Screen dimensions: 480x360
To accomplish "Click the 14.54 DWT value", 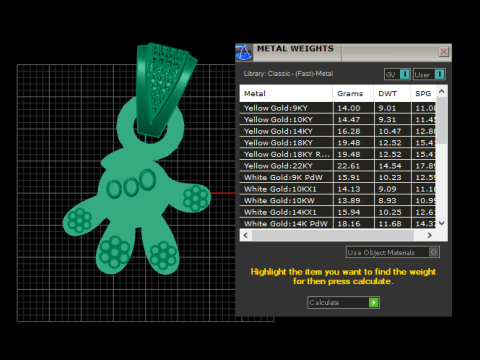I will pos(390,166).
